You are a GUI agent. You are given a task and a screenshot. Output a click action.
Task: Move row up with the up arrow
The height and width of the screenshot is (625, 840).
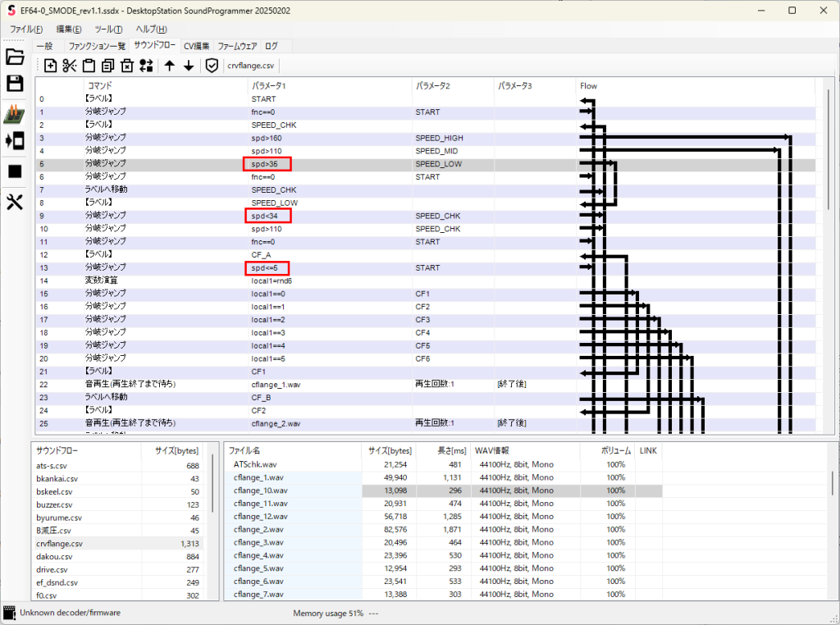[170, 66]
